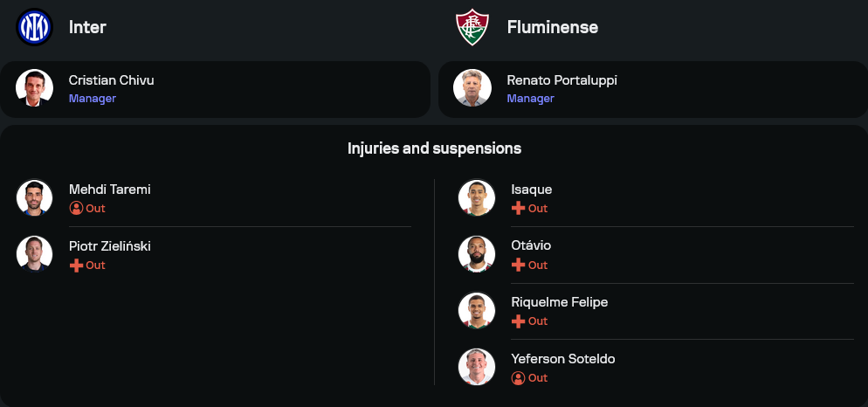Click Isaque's red injury cross icon

(518, 209)
